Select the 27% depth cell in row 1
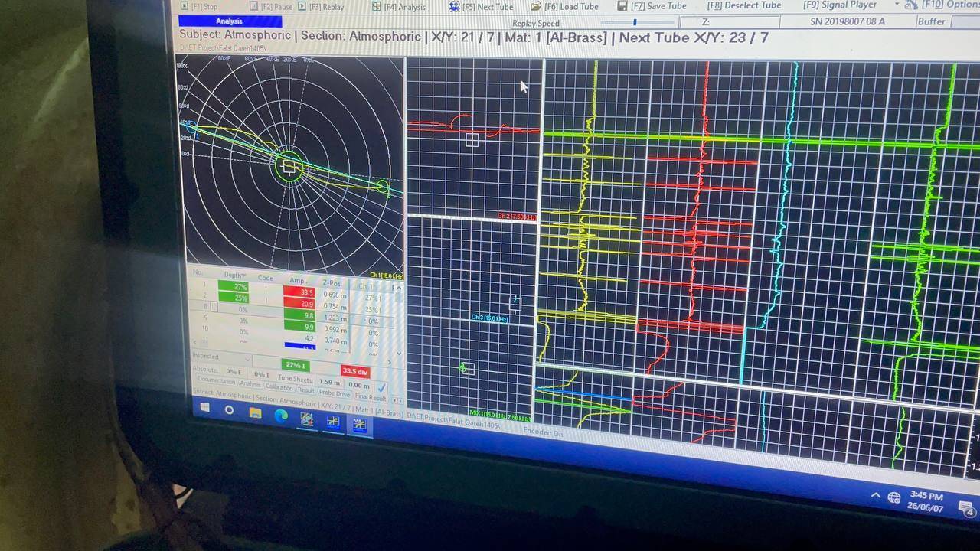Viewport: 980px width, 551px height. point(233,286)
